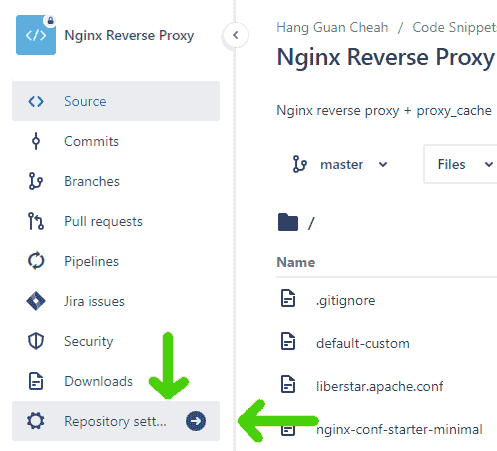Click the file icon beside default-custom
The height and width of the screenshot is (451, 497).
coord(288,341)
